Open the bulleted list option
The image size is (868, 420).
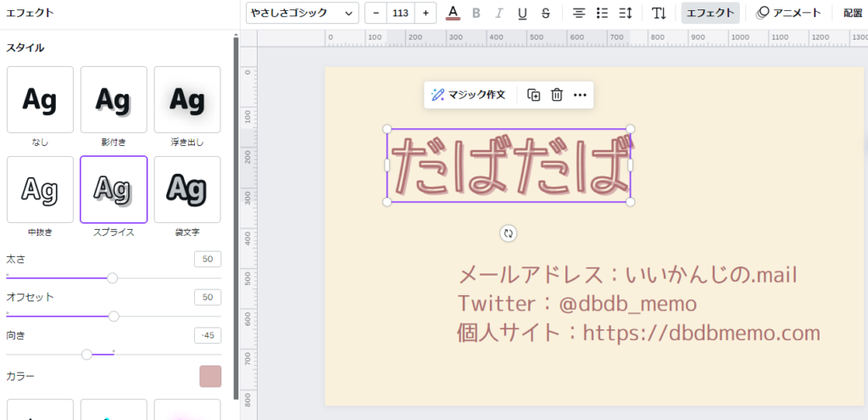603,13
